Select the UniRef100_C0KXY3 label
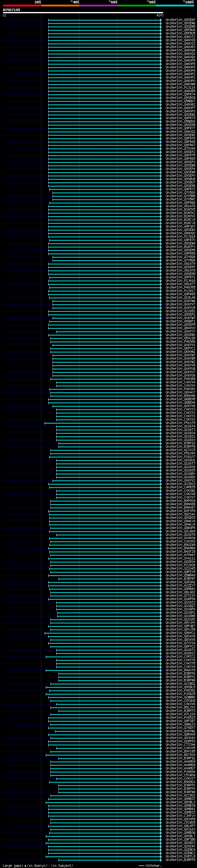This screenshot has width=197, height=868. click(180, 410)
